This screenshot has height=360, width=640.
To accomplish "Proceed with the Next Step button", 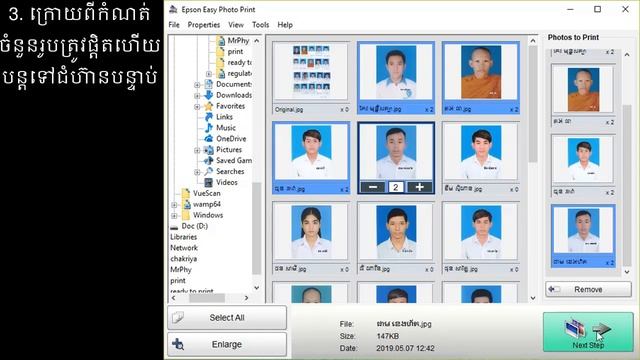I will (588, 332).
